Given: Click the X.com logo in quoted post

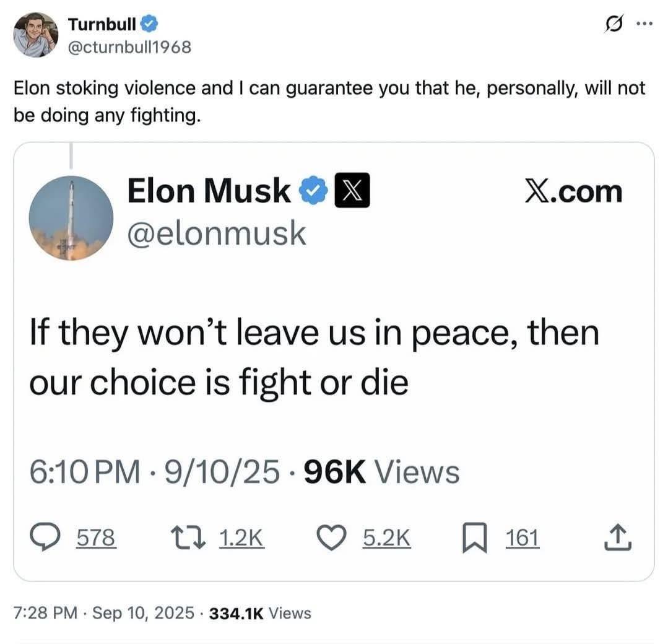Looking at the screenshot, I should click(573, 191).
